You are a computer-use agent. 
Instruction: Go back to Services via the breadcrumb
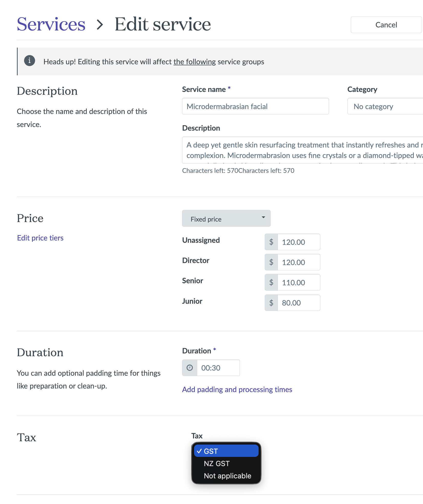tap(51, 25)
